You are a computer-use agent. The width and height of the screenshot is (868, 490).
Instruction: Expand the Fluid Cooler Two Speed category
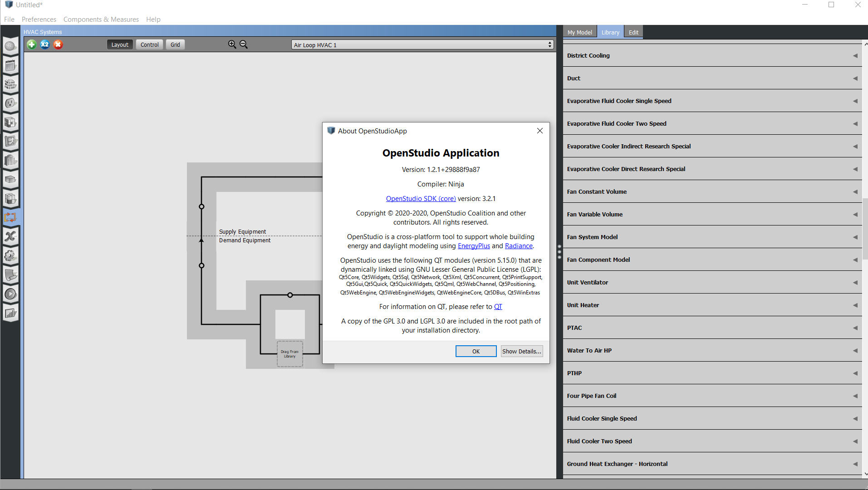tap(712, 441)
